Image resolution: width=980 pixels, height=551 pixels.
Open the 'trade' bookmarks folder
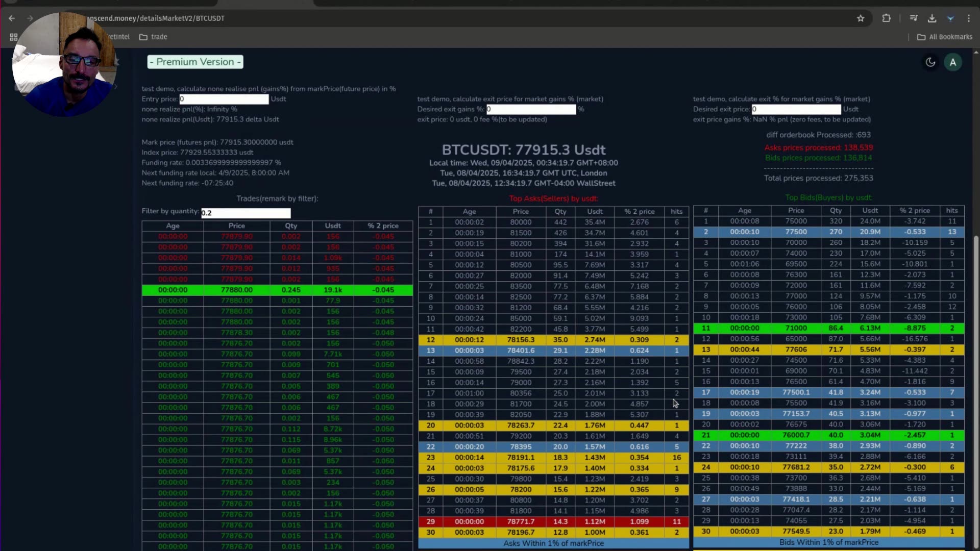click(153, 37)
